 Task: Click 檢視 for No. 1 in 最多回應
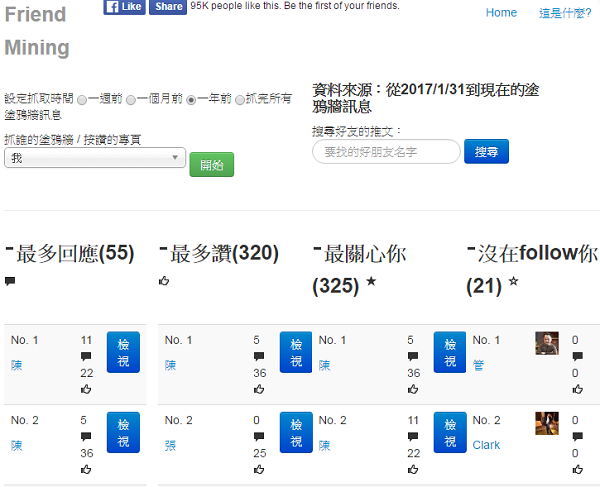tap(123, 352)
